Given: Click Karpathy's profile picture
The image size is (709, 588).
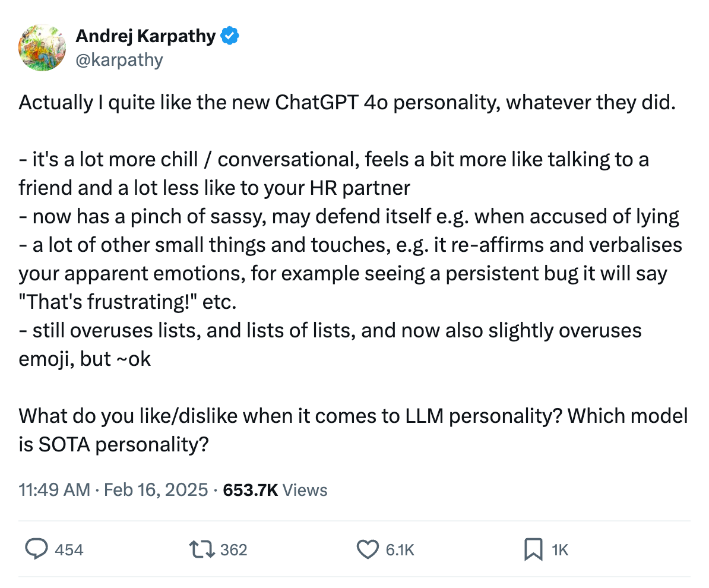Looking at the screenshot, I should pyautogui.click(x=42, y=48).
